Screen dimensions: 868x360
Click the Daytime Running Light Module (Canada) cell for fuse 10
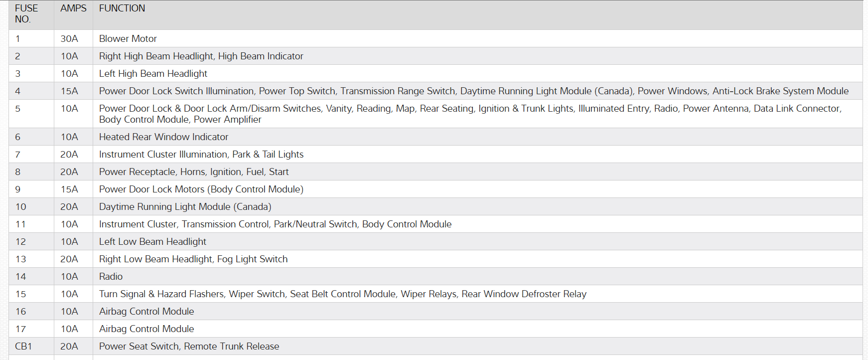(185, 207)
